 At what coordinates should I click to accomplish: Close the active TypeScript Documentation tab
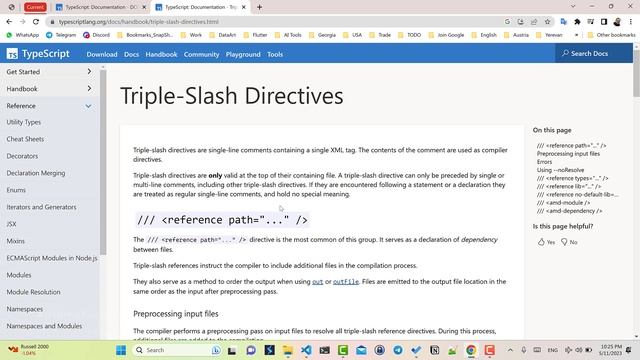click(x=244, y=7)
